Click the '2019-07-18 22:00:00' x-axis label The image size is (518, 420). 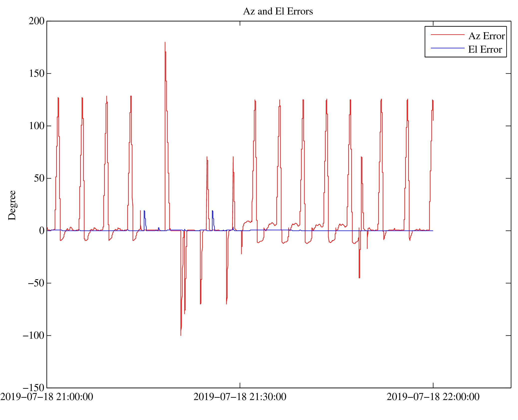tap(433, 397)
